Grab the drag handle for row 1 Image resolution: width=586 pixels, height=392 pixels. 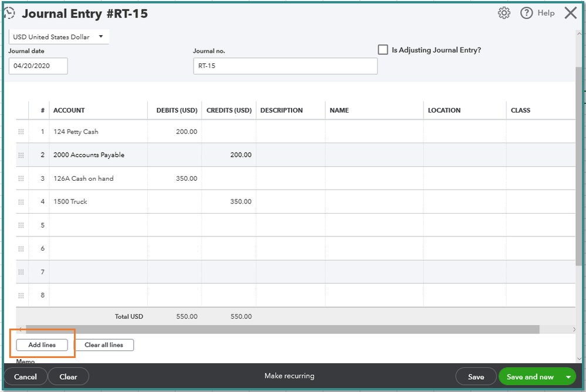click(21, 131)
